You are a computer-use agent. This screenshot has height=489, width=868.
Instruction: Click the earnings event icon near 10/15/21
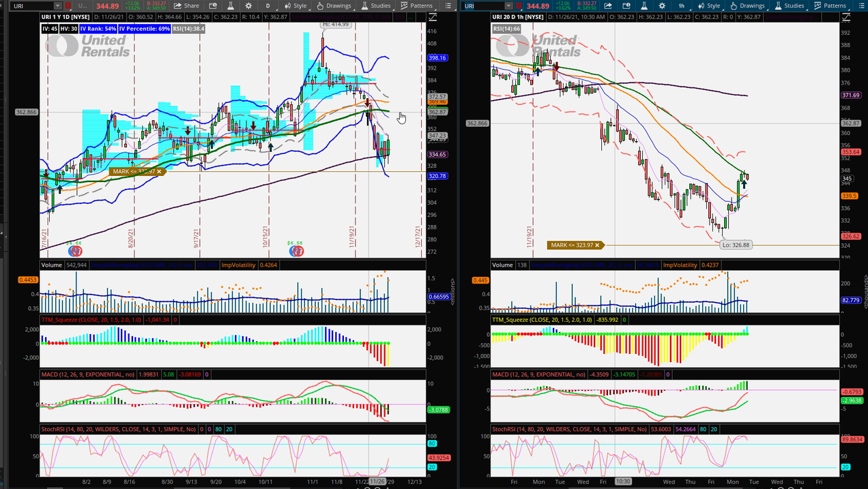click(296, 251)
